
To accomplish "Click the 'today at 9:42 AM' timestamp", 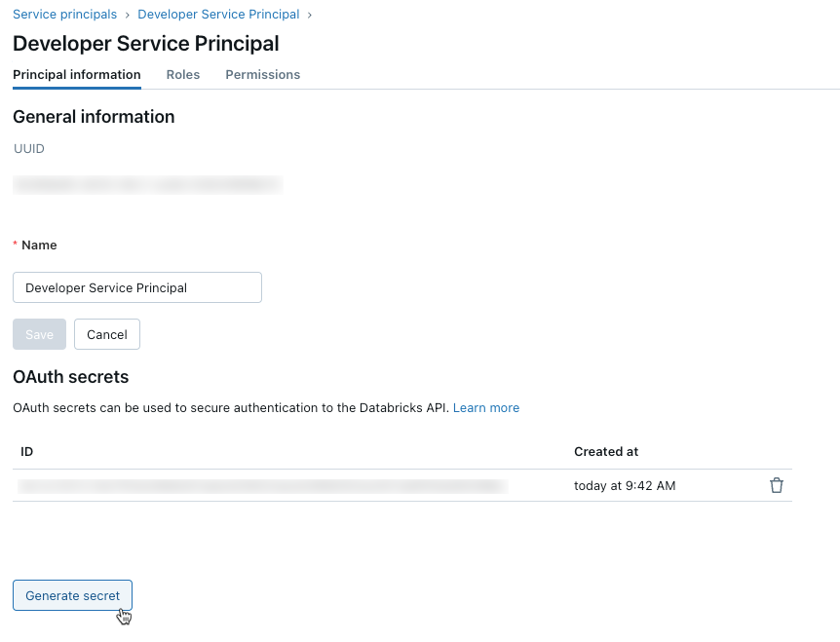I will [x=627, y=485].
